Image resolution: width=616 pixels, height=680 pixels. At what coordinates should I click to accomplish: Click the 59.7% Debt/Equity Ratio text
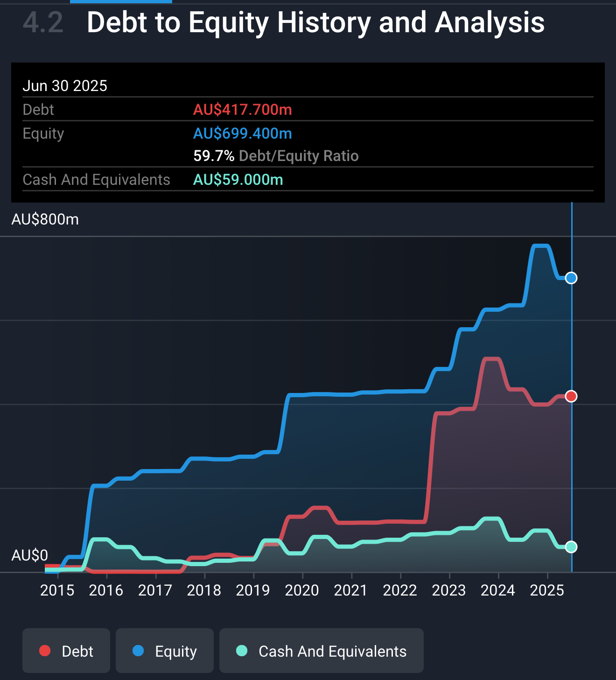coord(276,156)
